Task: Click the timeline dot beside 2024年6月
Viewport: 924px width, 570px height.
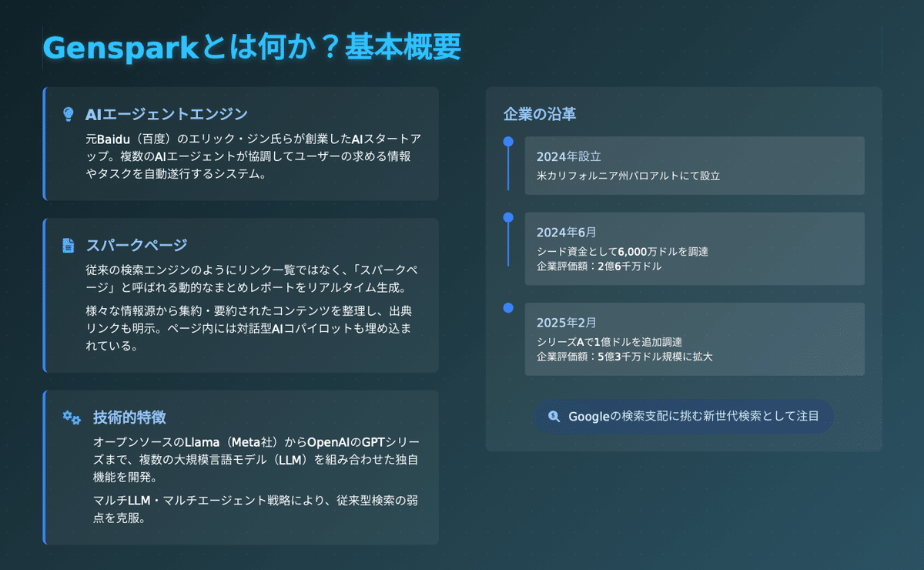Action: 507,216
